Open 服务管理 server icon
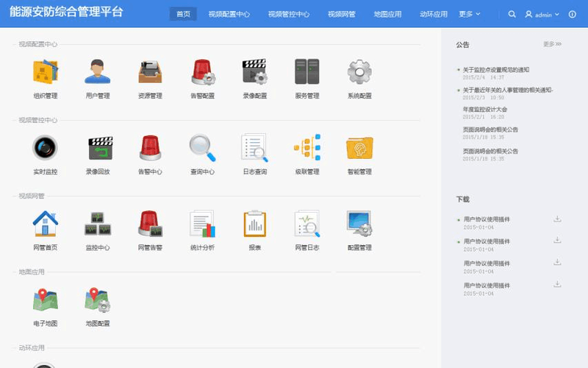The image size is (588, 368). click(307, 71)
